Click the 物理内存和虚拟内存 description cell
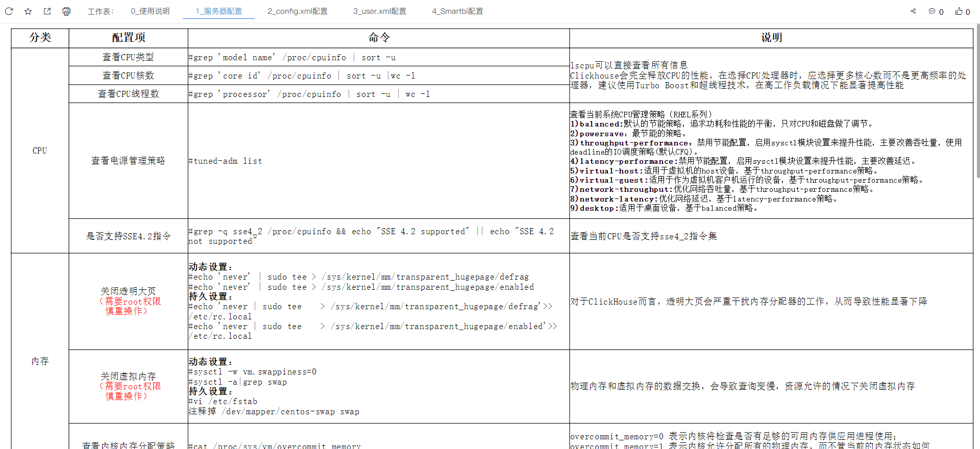The image size is (980, 449). pos(771,386)
